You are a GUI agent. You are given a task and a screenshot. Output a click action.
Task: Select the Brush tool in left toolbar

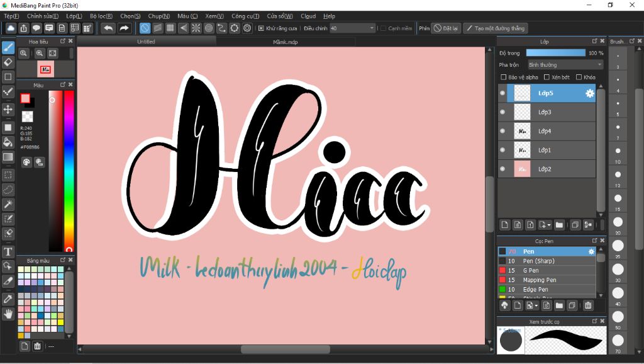click(x=8, y=47)
